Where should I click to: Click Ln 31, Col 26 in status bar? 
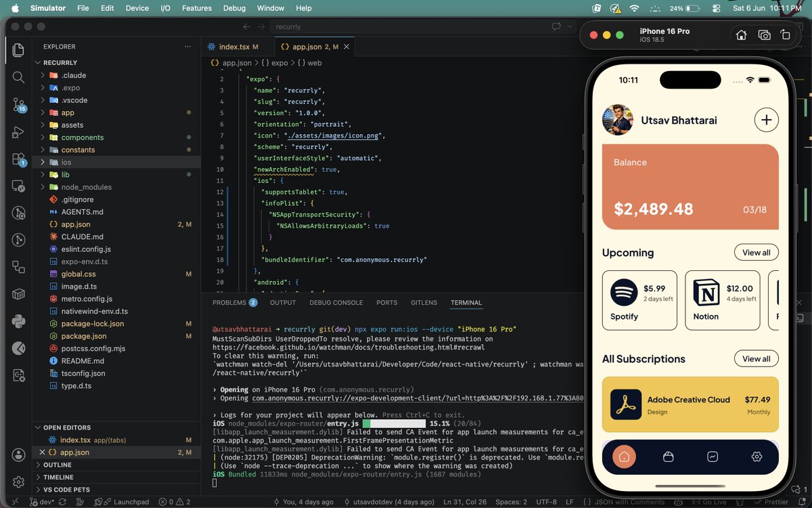(x=464, y=502)
